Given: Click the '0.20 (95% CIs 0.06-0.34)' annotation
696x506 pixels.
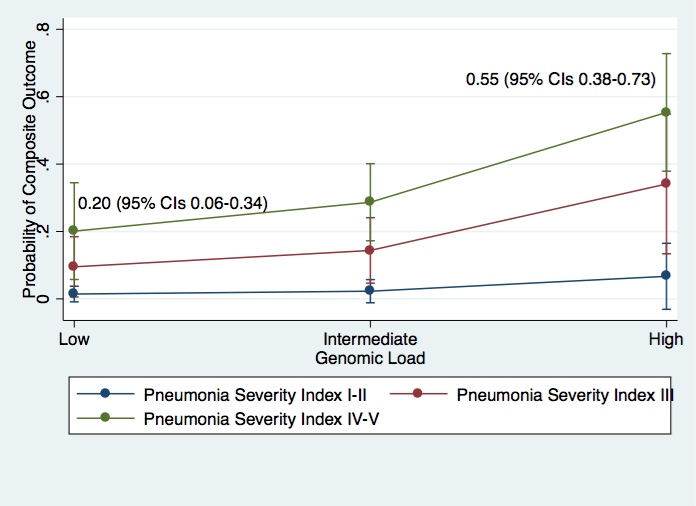Looking at the screenshot, I should (172, 203).
